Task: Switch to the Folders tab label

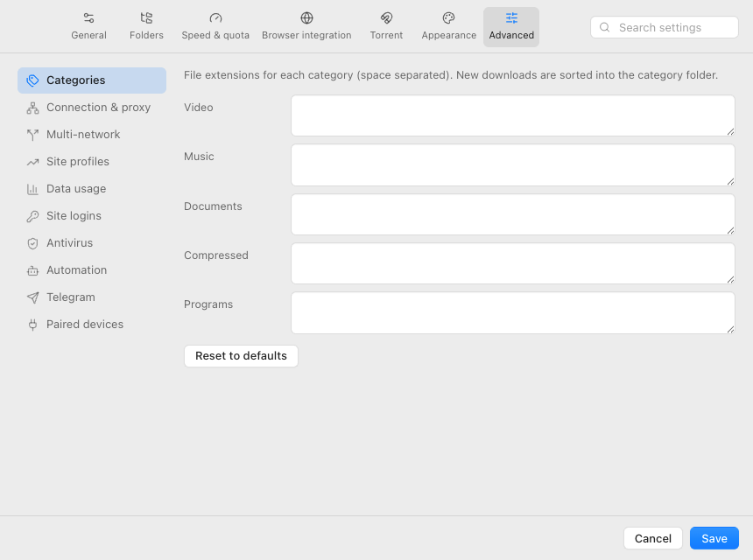Action: 146,35
